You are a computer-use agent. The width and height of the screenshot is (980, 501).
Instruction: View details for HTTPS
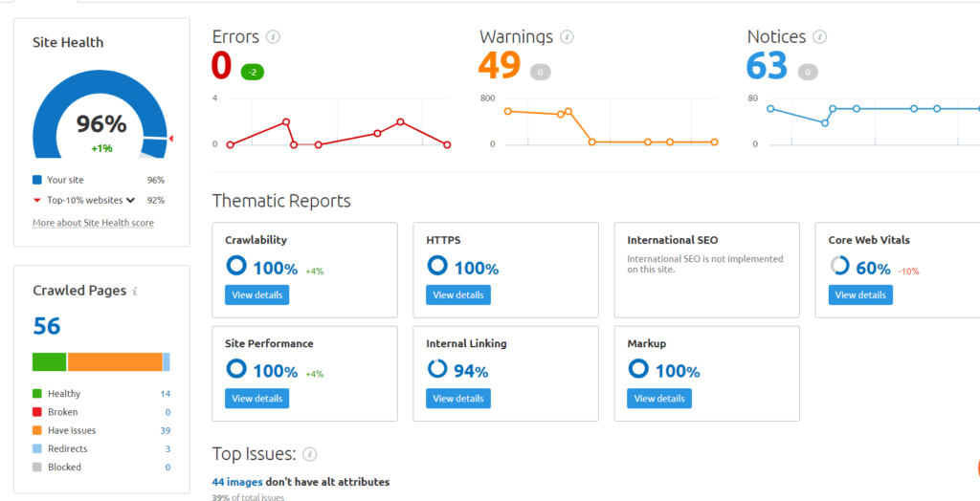(x=458, y=294)
